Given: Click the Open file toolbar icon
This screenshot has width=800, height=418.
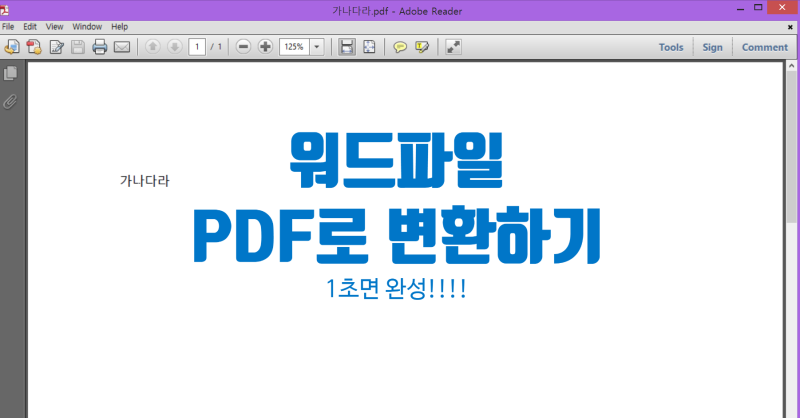Looking at the screenshot, I should tap(12, 47).
